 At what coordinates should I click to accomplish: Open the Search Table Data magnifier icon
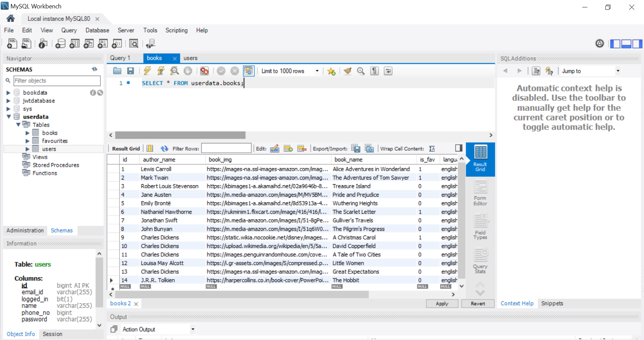pos(134,44)
